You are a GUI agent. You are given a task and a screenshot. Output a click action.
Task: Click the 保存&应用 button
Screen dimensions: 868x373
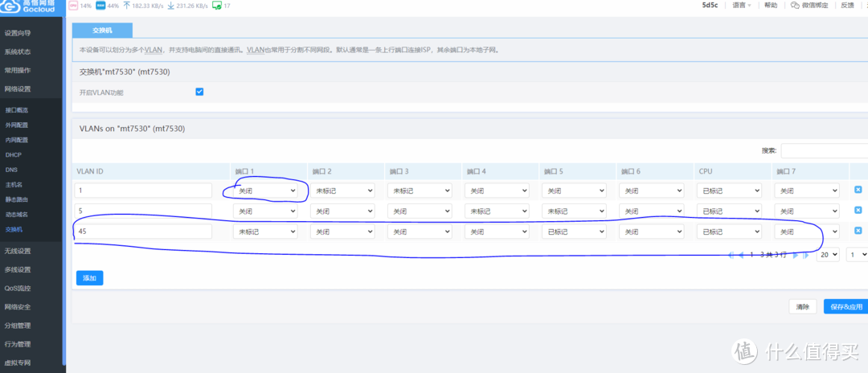point(845,306)
